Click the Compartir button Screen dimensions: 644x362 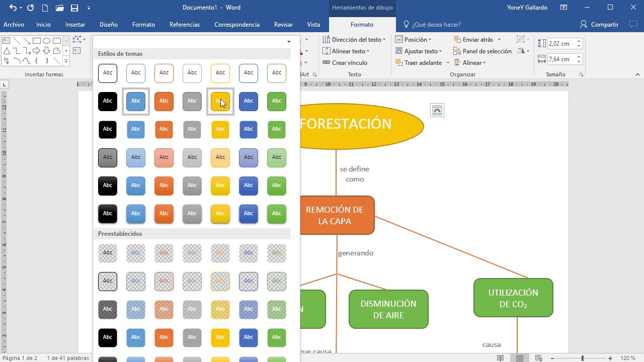[x=599, y=24]
